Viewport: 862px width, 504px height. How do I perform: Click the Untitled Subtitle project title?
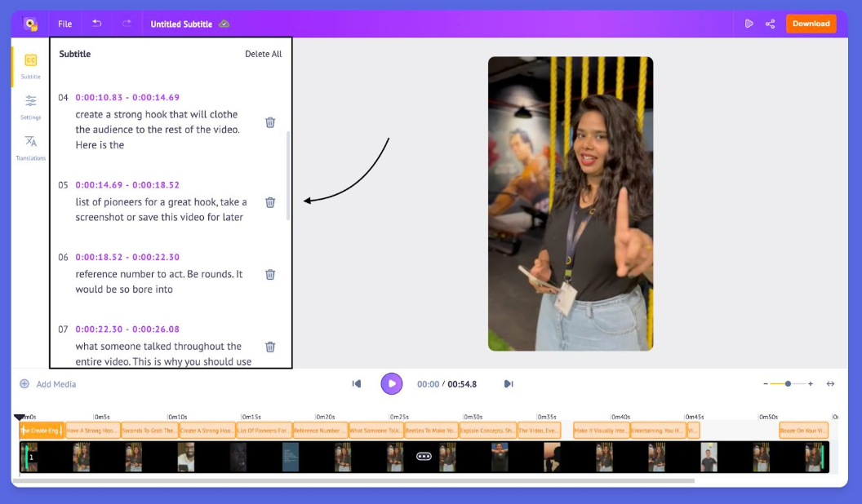pos(181,24)
